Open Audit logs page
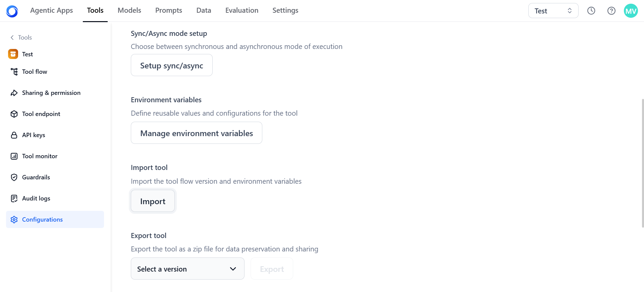 (x=55, y=198)
